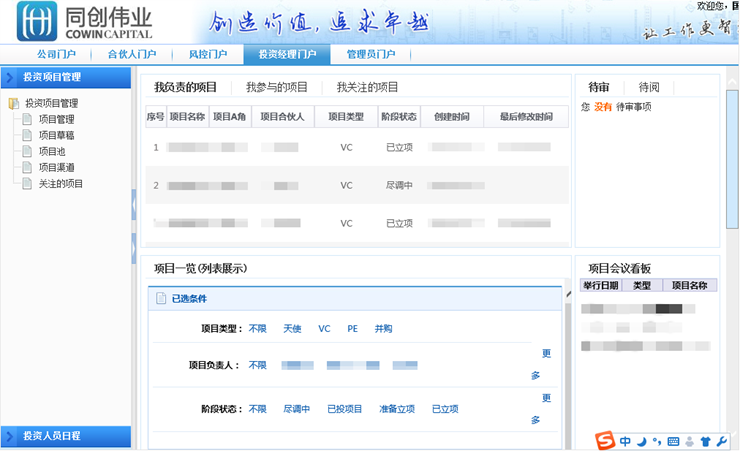Open the soft keyboard icon in IME bar
The height and width of the screenshot is (451, 740).
(673, 441)
